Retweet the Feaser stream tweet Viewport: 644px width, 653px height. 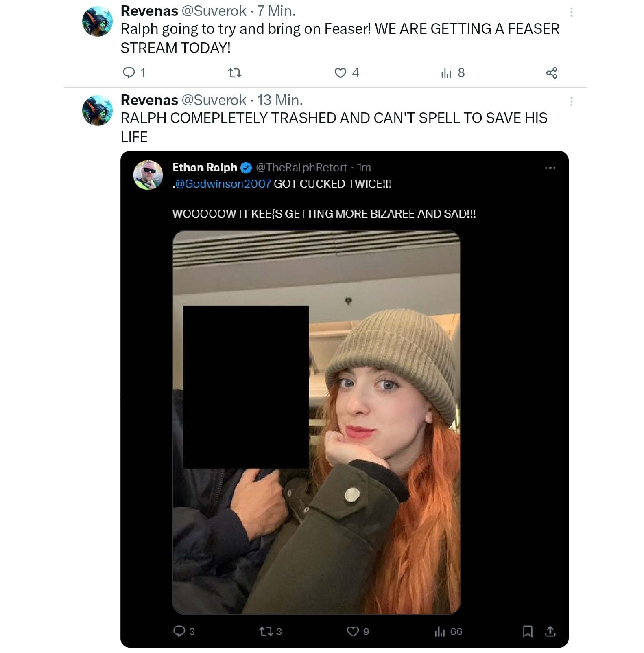tap(234, 73)
